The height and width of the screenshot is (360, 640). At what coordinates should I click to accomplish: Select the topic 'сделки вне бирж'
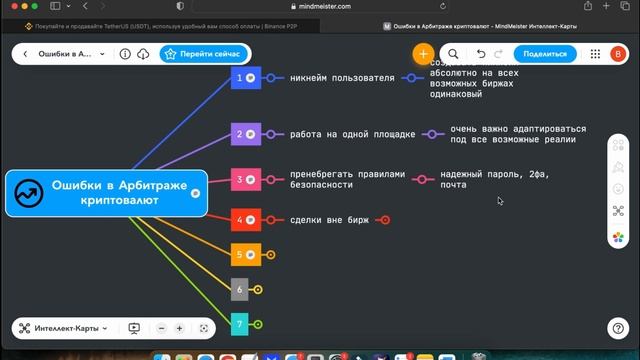point(329,220)
